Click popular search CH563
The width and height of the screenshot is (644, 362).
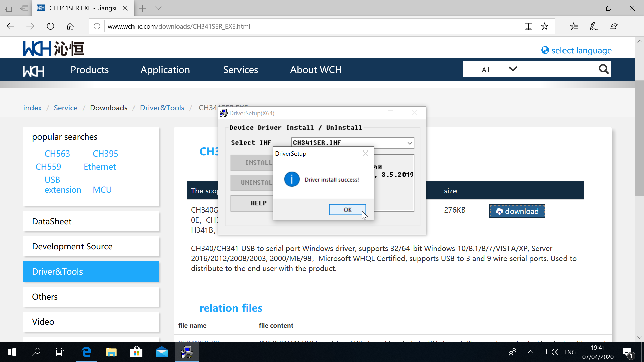pos(57,154)
